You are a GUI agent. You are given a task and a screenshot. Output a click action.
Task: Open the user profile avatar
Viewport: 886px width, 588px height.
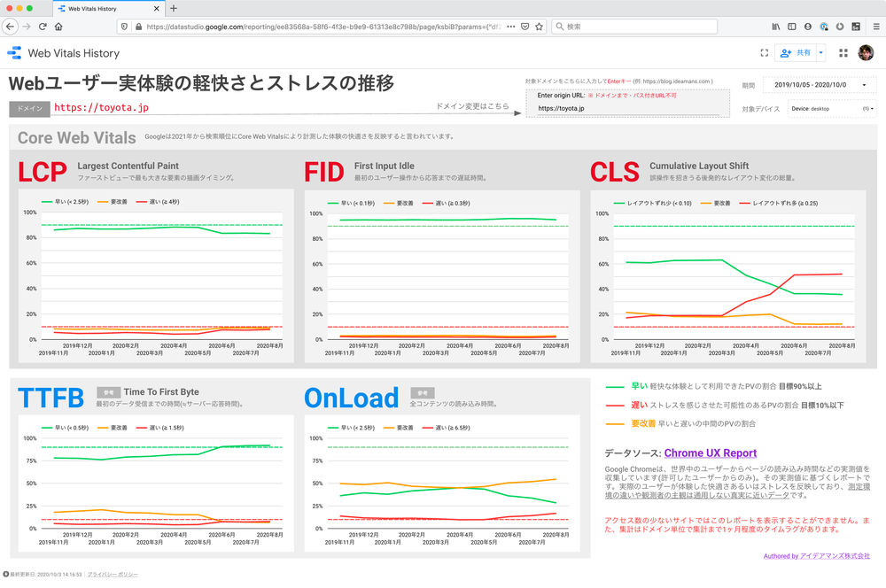[866, 53]
